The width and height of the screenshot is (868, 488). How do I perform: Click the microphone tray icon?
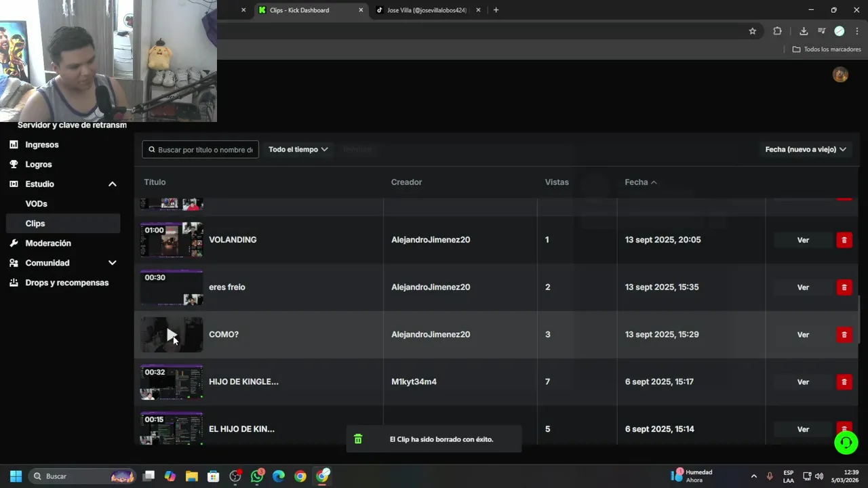pos(769,476)
